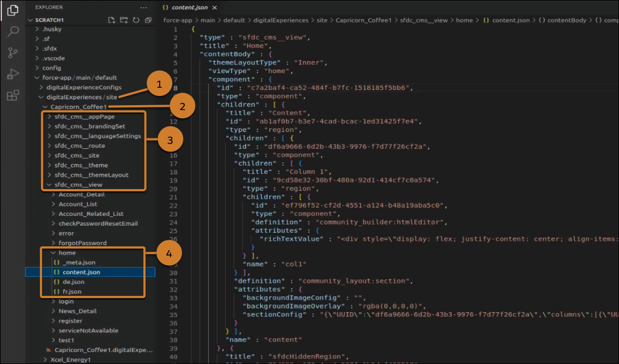619x364 pixels.
Task: Click the New Folder icon in explorer header
Action: tap(124, 20)
